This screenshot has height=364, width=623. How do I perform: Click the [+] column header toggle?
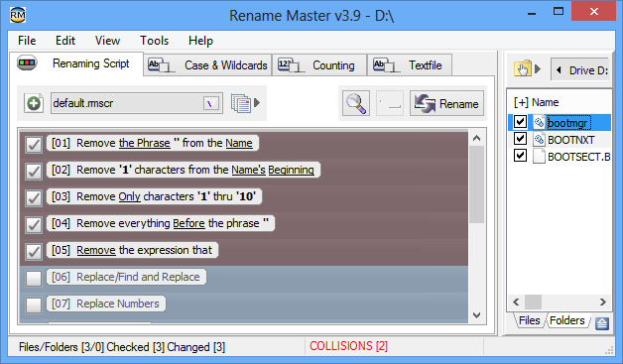[x=521, y=102]
